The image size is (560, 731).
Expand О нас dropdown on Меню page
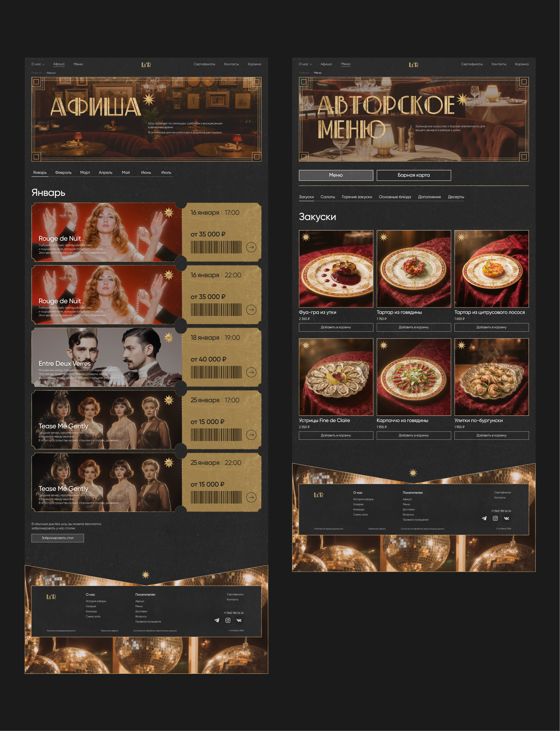coord(305,64)
